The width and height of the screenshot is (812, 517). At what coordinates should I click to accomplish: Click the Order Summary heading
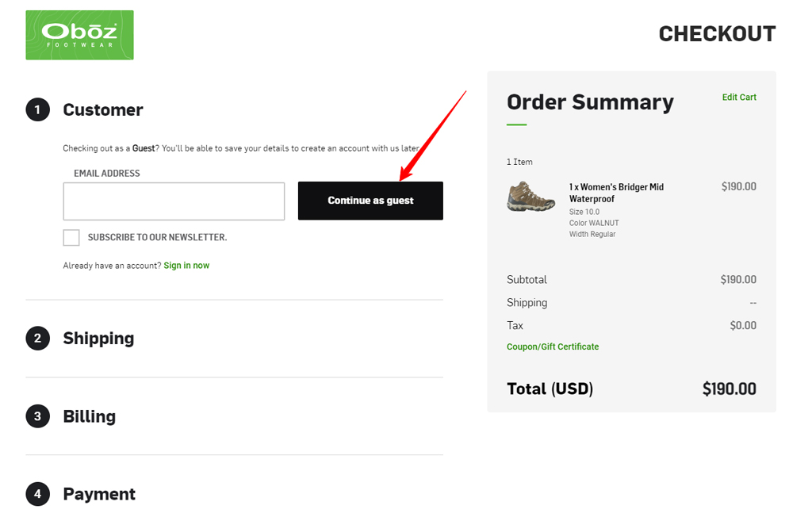click(590, 102)
